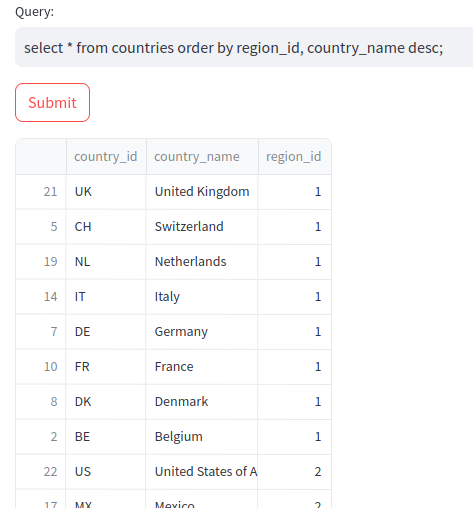The width and height of the screenshot is (473, 508).
Task: Select row index 19 cell
Action: [x=41, y=262]
